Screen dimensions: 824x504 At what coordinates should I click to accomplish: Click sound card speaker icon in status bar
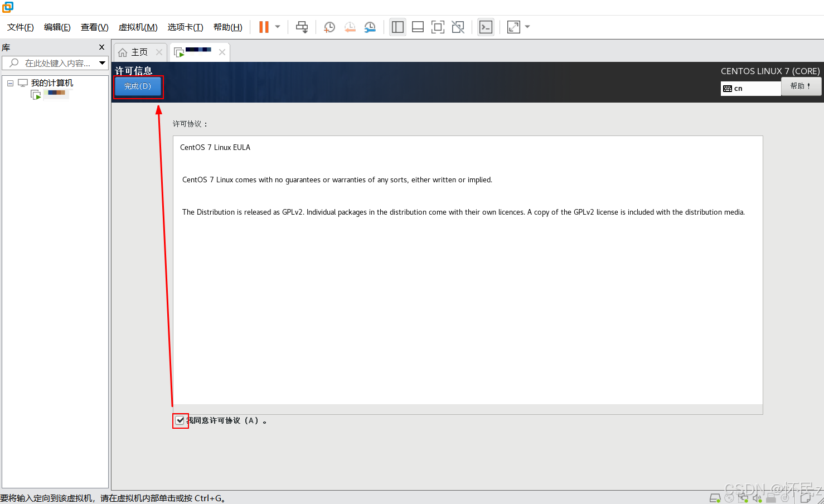click(757, 498)
